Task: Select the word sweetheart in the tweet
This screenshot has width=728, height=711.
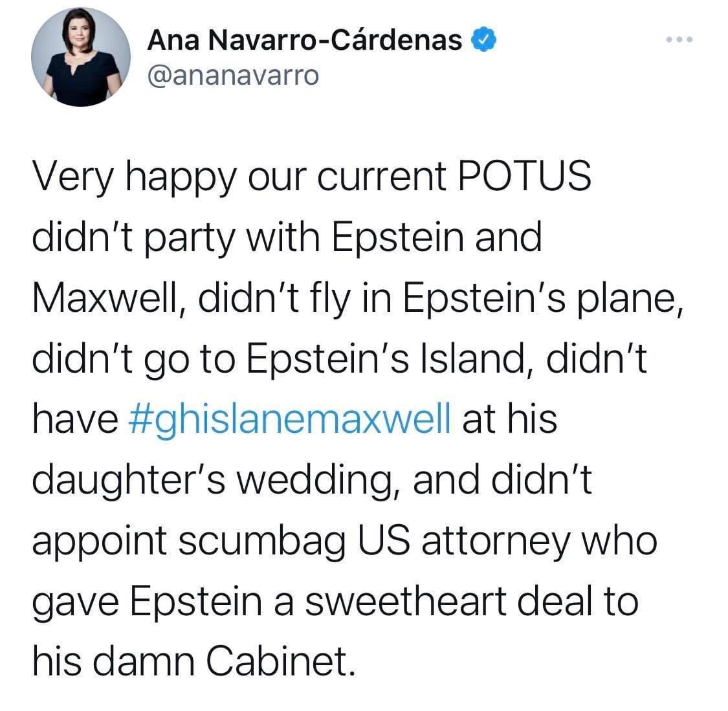Action: [405, 600]
